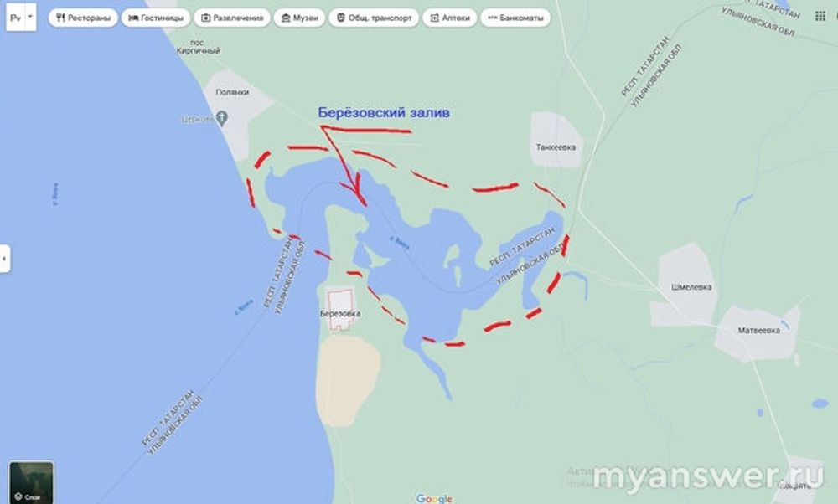The height and width of the screenshot is (504, 838).
Task: Show Общ. транспорт stops
Action: click(x=374, y=18)
